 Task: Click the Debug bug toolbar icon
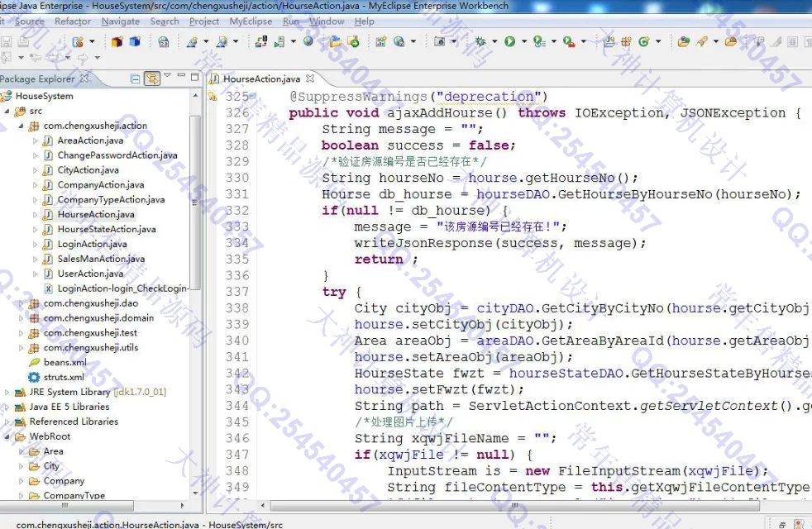point(480,41)
